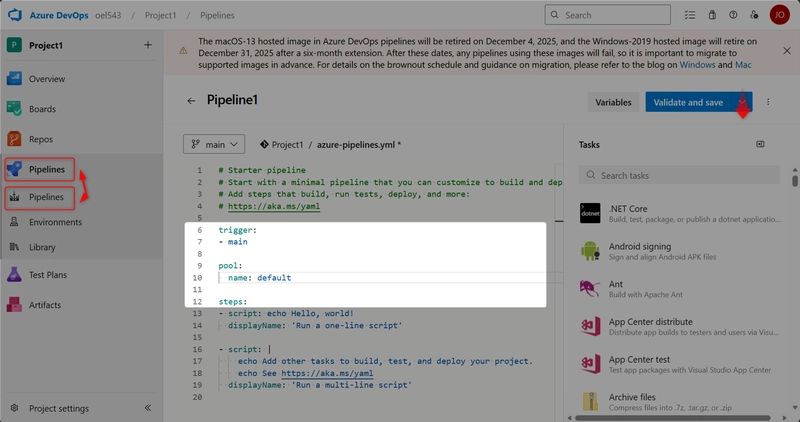
Task: Open Repos in the sidebar
Action: pyautogui.click(x=41, y=139)
